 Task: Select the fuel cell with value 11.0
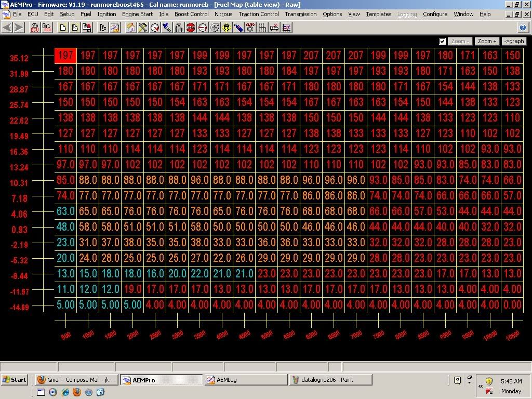pyautogui.click(x=65, y=289)
